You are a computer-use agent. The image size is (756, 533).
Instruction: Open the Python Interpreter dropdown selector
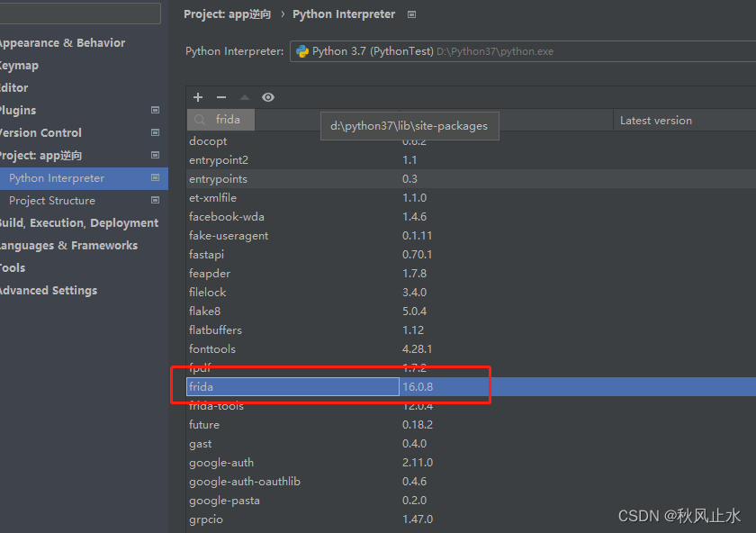pyautogui.click(x=523, y=51)
